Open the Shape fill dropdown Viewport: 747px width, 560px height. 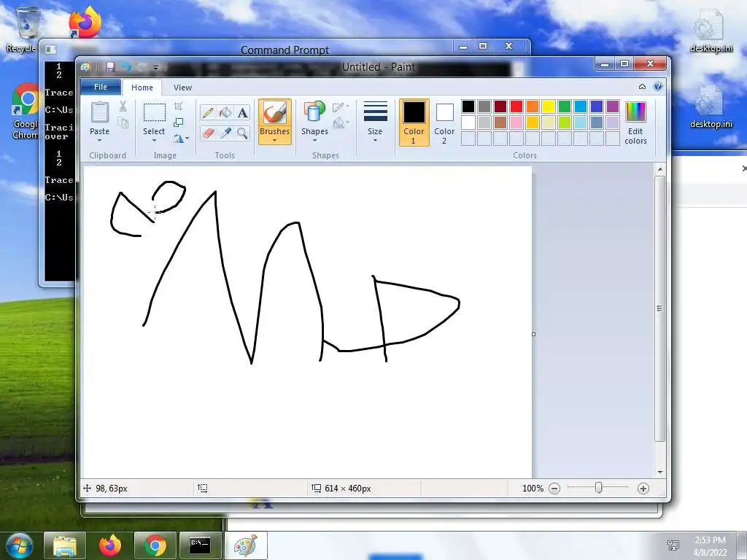341,123
